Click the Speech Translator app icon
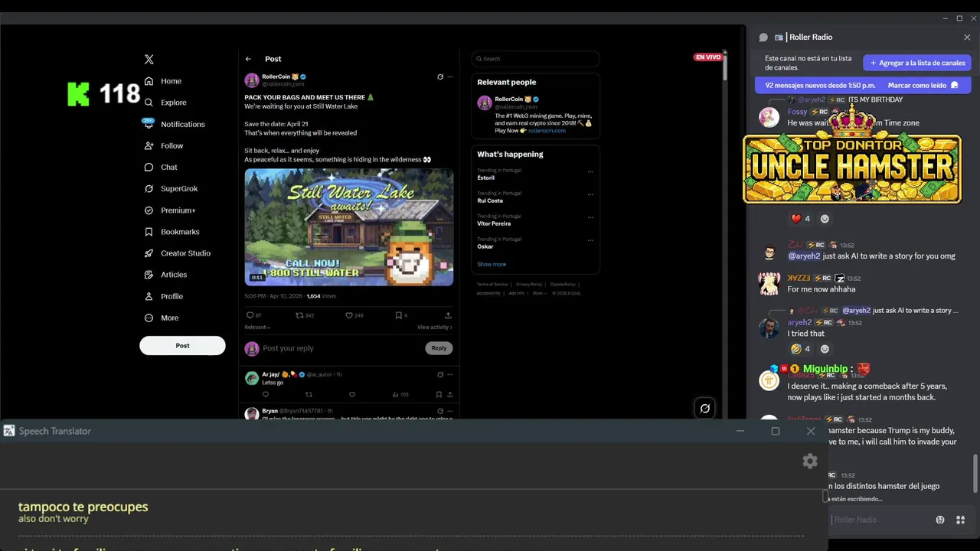Screen dimensions: 980x551 [x=8, y=431]
